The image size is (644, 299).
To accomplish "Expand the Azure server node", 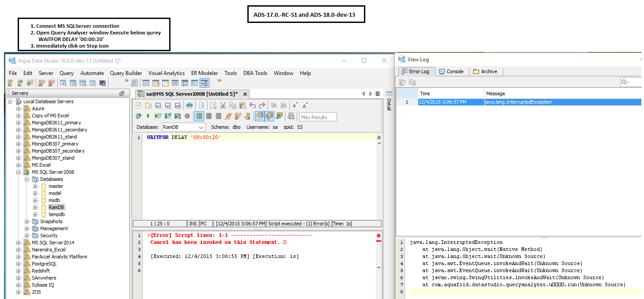I will point(18,108).
